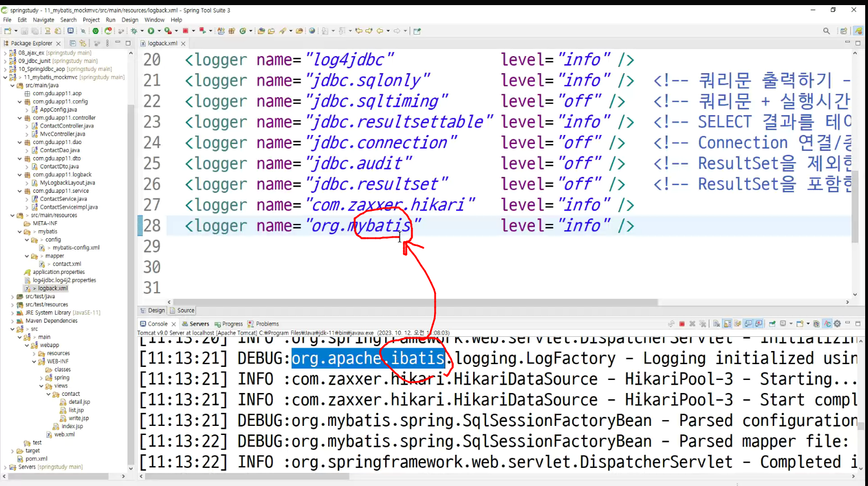
Task: Toggle Scroll Lock in Console toolbar
Action: [x=727, y=324]
